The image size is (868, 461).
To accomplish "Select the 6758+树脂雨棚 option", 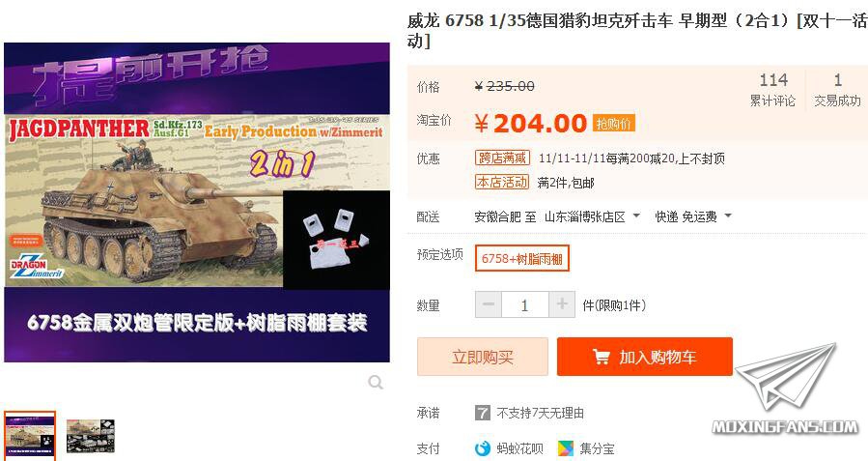I will click(x=522, y=259).
